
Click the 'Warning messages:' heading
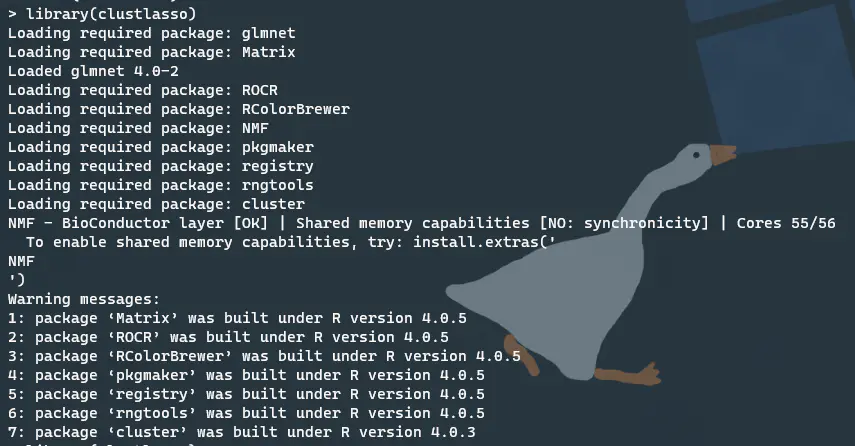coord(84,299)
